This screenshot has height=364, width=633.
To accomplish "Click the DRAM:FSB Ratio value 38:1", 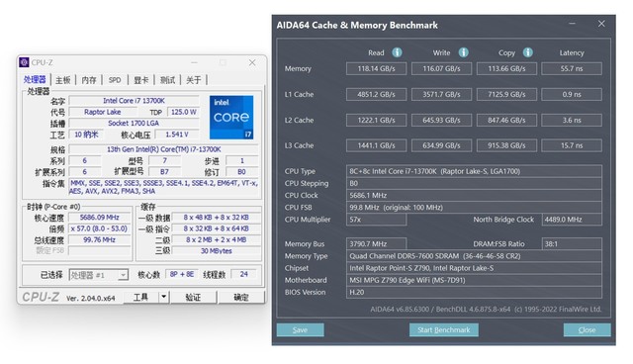I will pyautogui.click(x=572, y=243).
